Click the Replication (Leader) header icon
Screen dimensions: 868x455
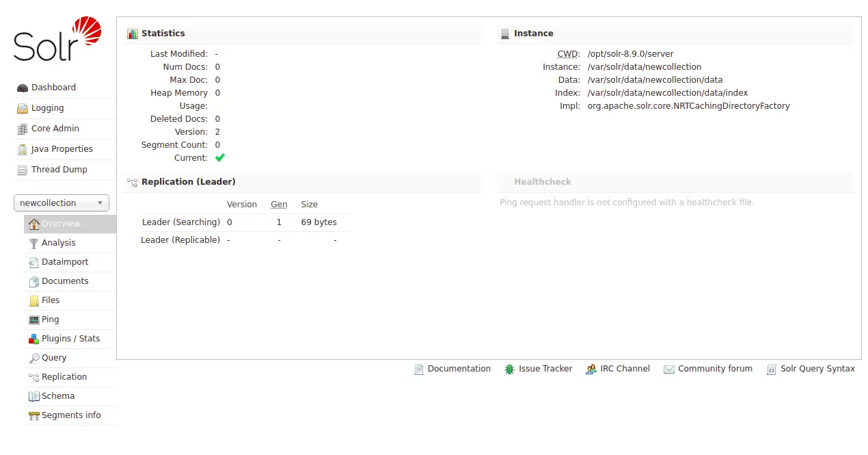coord(133,182)
